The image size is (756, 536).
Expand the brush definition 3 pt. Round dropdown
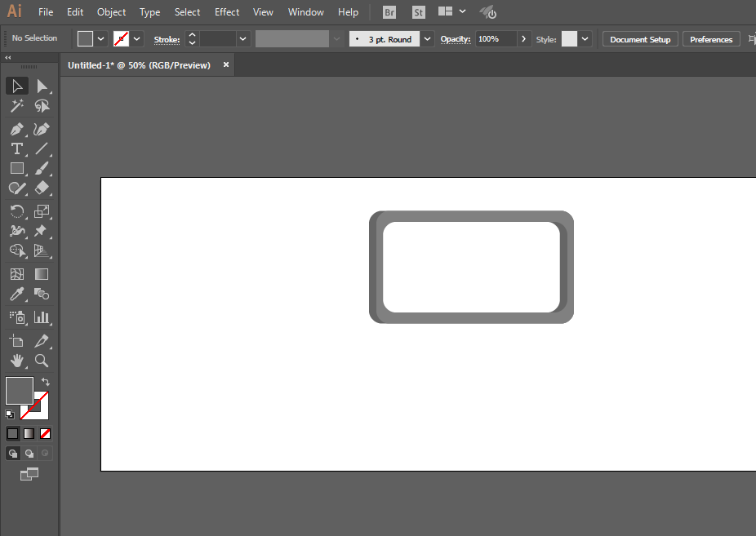(x=427, y=39)
